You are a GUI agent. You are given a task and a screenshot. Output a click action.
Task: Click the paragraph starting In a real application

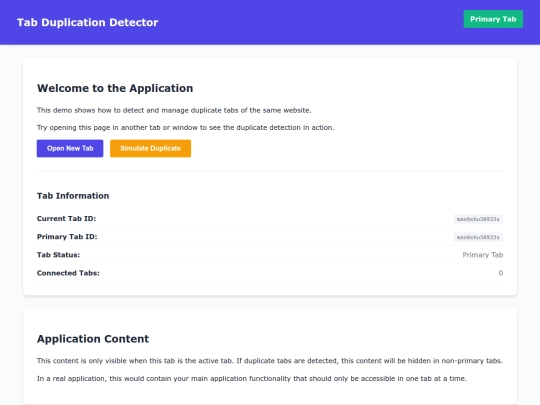click(x=252, y=378)
